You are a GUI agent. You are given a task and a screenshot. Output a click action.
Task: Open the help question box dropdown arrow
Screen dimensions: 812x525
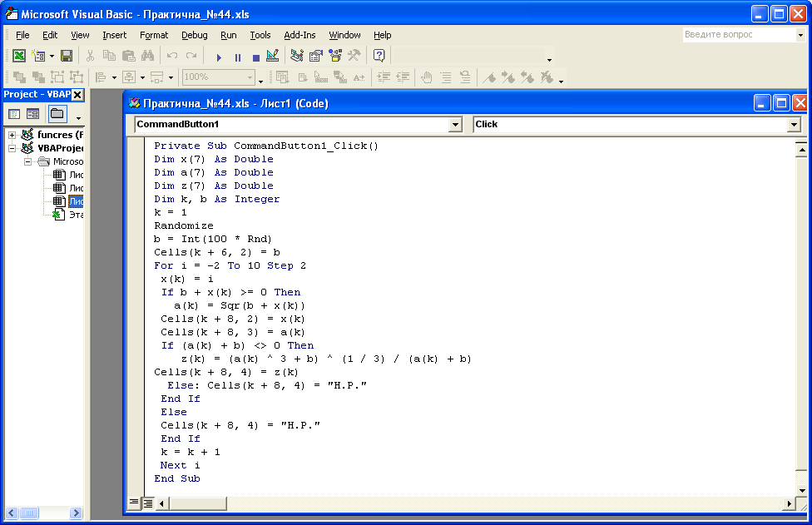tap(800, 35)
